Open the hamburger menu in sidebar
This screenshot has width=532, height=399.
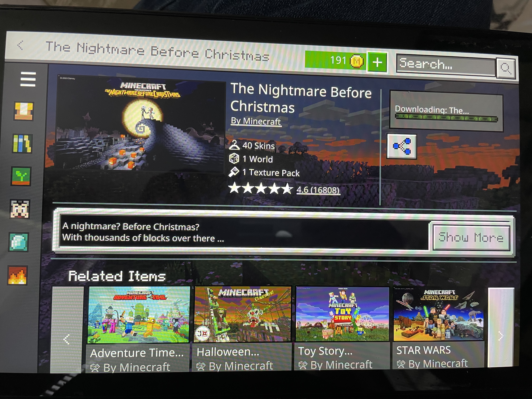tap(28, 79)
